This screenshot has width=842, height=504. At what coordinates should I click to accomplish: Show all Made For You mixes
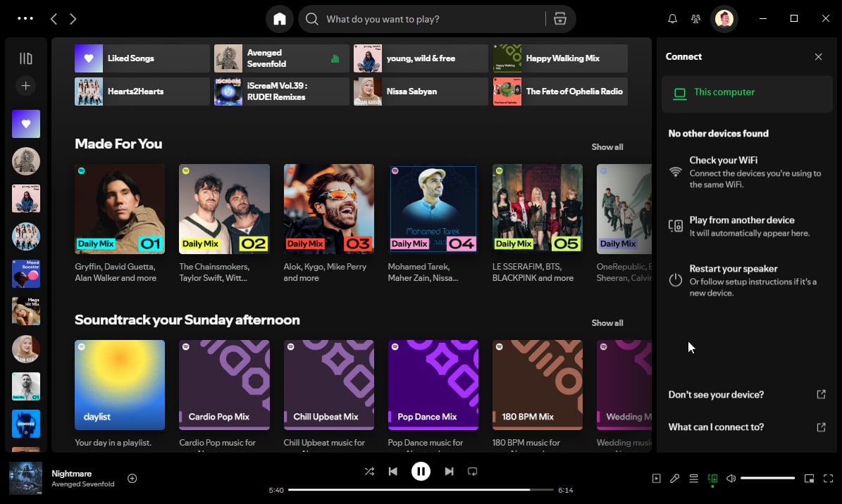click(x=607, y=147)
